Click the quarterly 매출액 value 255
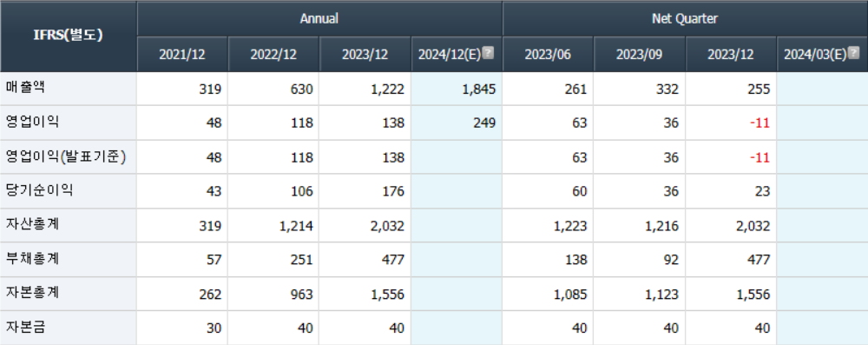The image size is (868, 345). [759, 89]
